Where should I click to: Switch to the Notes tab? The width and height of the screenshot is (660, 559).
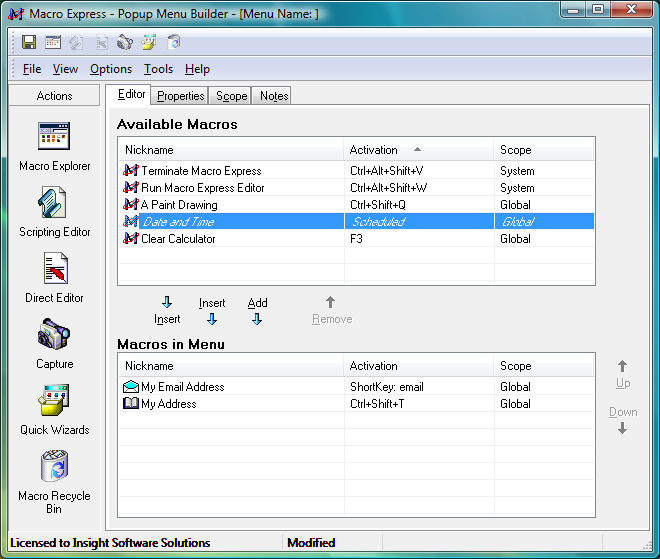point(273,96)
